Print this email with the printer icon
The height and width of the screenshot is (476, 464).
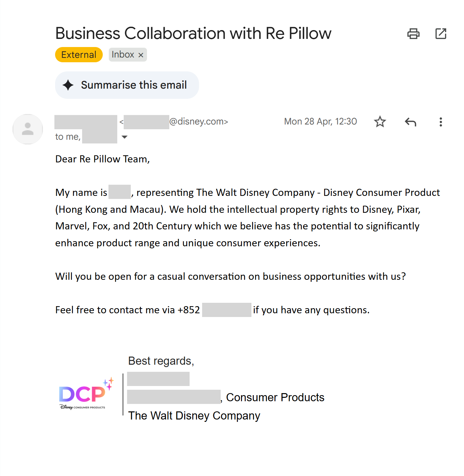pos(413,34)
